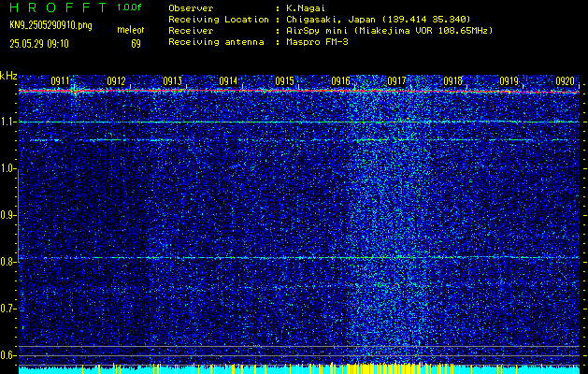Click the 0.6 kHz axis label
Image resolution: width=588 pixels, height=374 pixels.
7,355
